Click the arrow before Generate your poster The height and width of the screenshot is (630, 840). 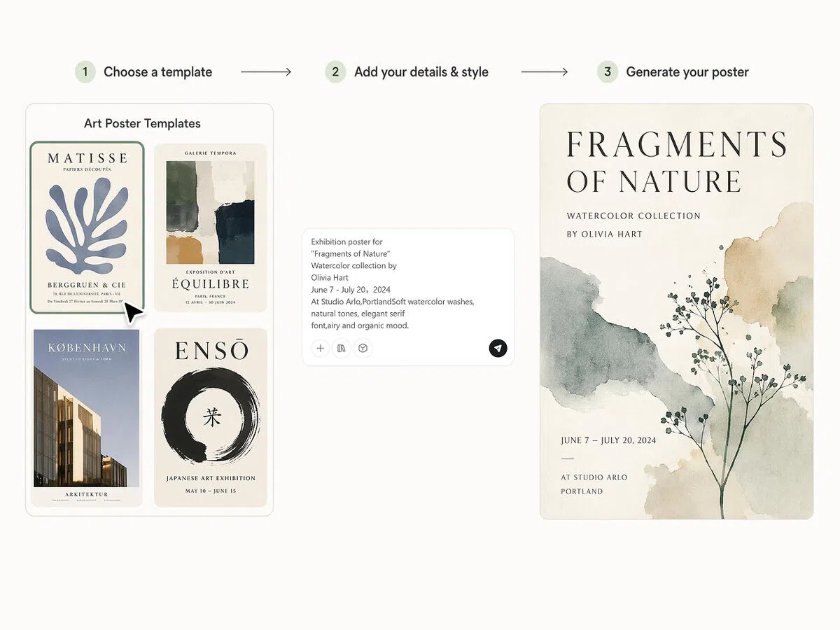click(x=545, y=72)
